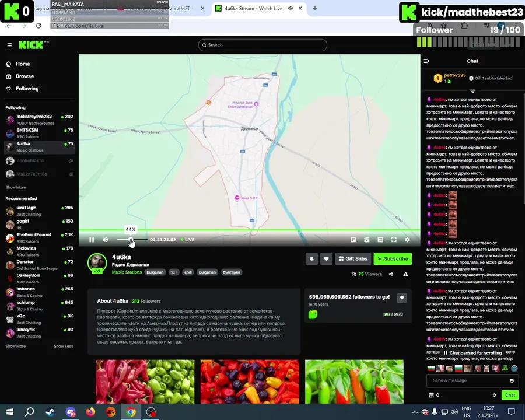
Task: Insert first Bulgarian flag emote
Action: [x=431, y=369]
